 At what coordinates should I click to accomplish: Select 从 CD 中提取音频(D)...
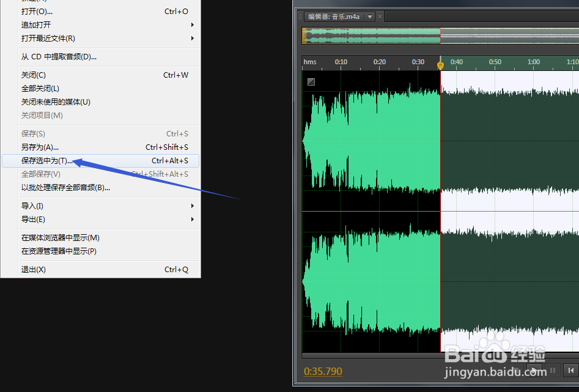(101, 56)
